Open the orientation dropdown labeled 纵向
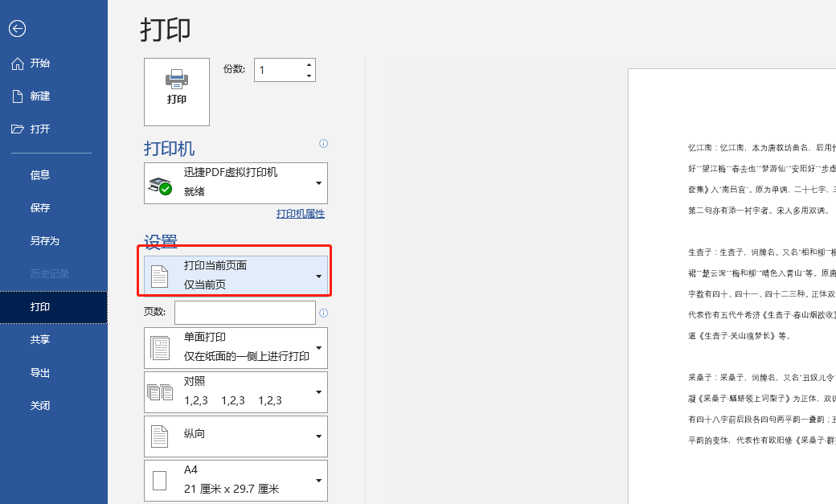 320,436
